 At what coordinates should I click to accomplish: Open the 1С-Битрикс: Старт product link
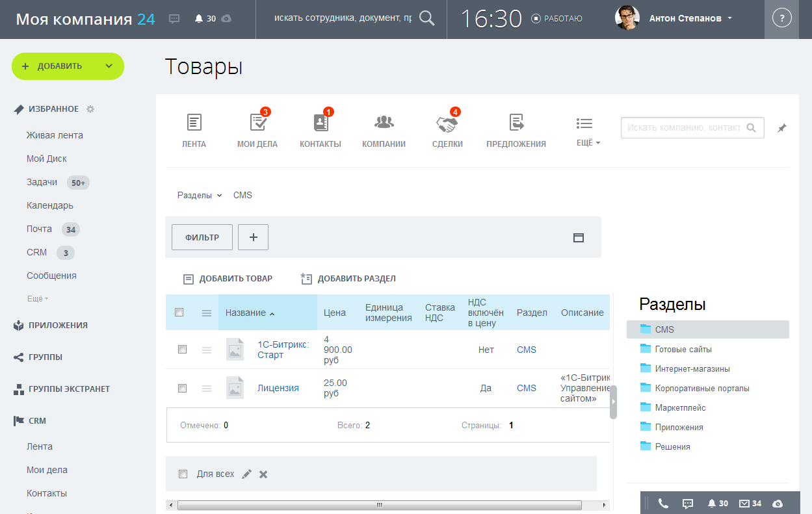(x=283, y=350)
